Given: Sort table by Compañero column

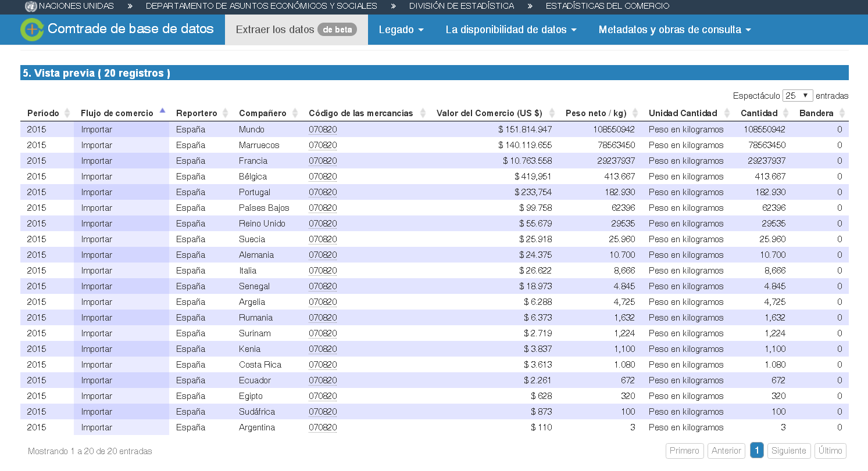Looking at the screenshot, I should click(295, 113).
